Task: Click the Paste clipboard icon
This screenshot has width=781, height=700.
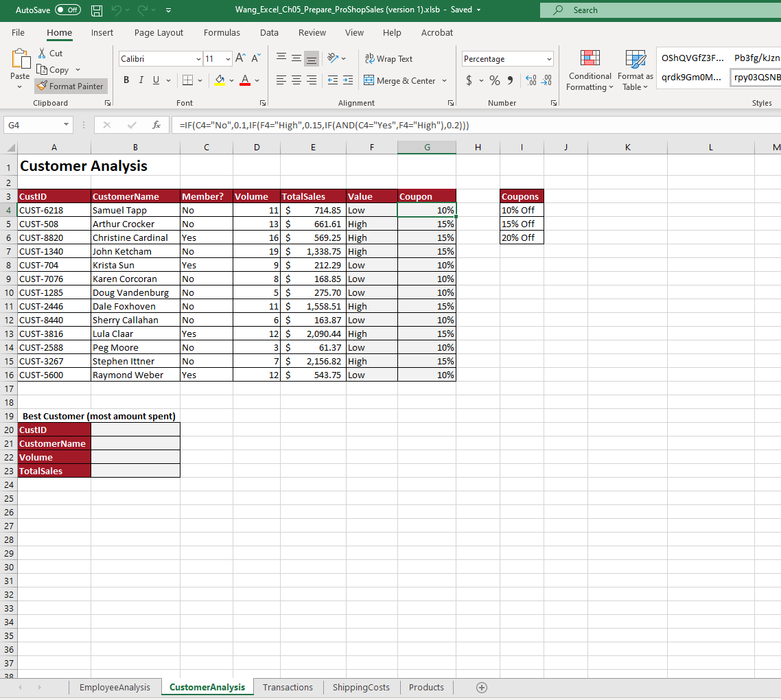Action: (21, 59)
